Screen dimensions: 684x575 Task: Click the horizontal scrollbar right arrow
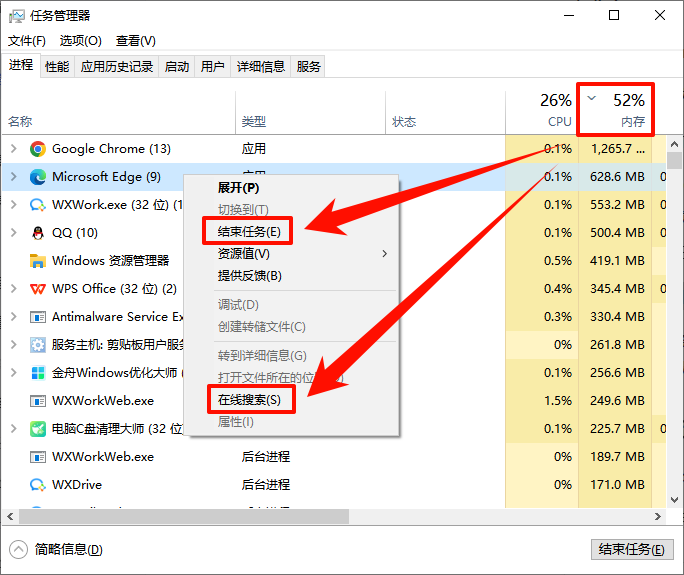pyautogui.click(x=658, y=517)
